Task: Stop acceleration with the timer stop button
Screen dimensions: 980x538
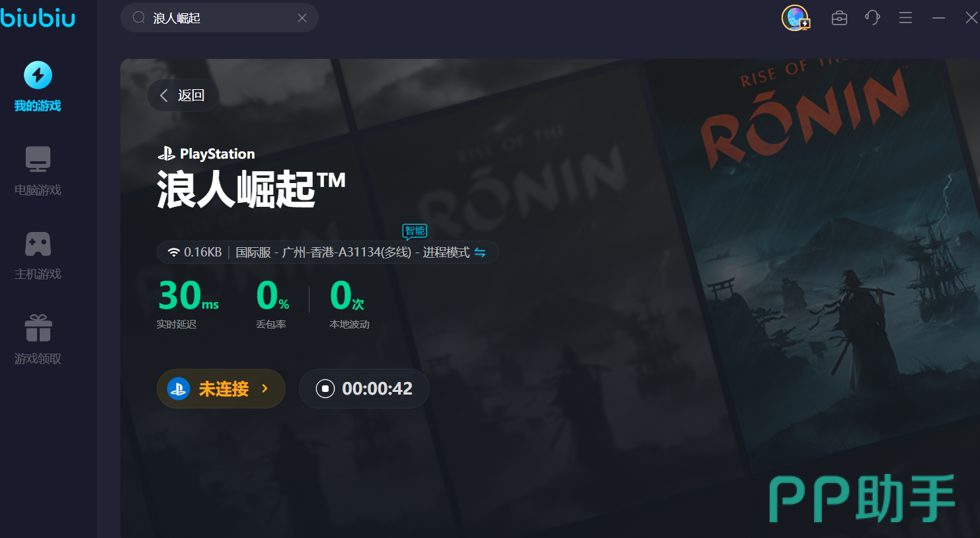Action: (325, 389)
